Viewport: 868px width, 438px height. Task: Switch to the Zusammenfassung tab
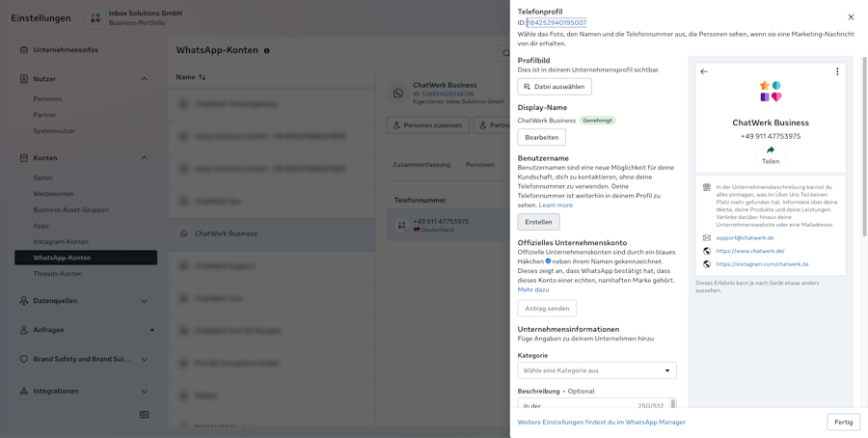click(x=421, y=165)
